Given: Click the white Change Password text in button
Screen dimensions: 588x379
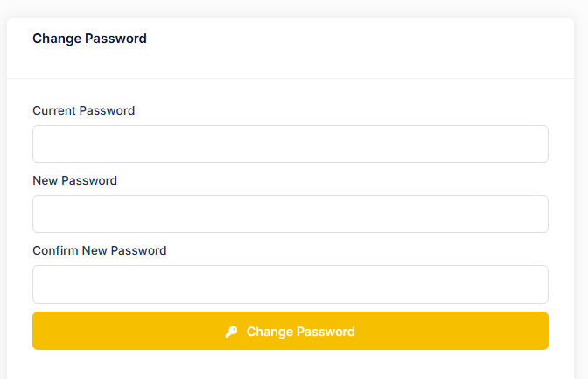Looking at the screenshot, I should pyautogui.click(x=300, y=332).
